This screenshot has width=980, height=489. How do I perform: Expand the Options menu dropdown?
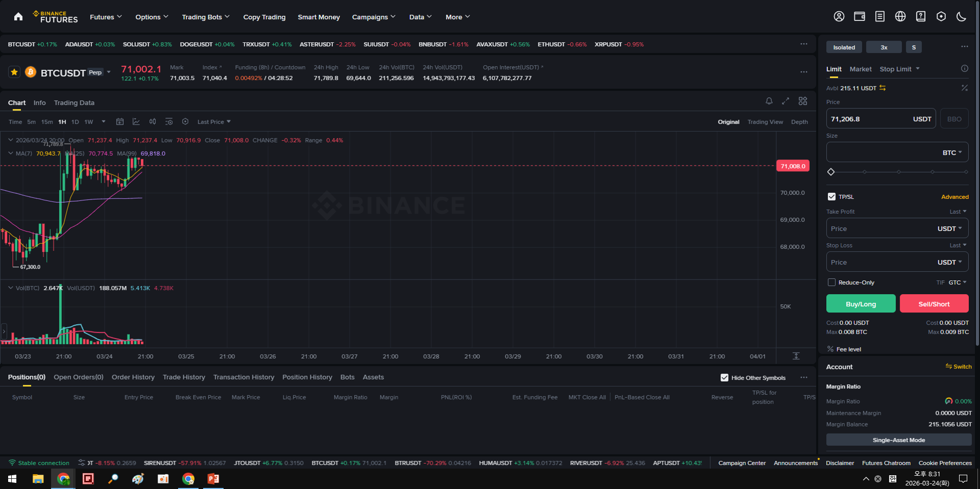coord(152,17)
